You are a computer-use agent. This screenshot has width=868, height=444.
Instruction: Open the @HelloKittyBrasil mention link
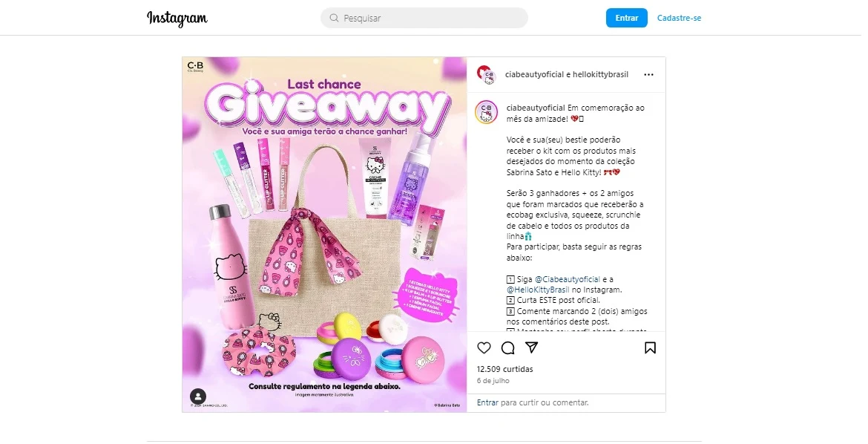(538, 290)
